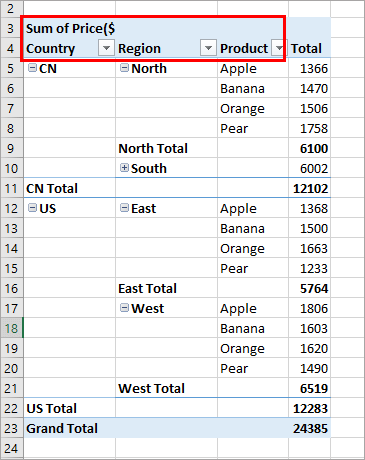Select the value 24385 cell
Image resolution: width=365 pixels, height=460 pixels.
coord(309,428)
